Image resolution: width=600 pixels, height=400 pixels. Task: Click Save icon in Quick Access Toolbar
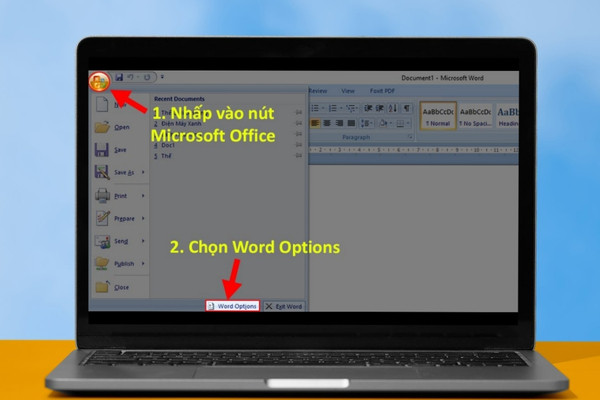(x=119, y=77)
